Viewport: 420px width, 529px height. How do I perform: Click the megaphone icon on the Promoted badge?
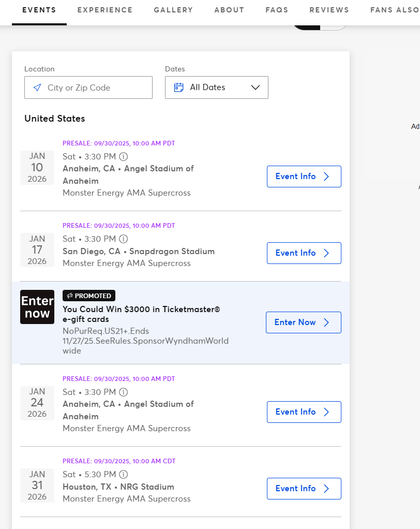[x=70, y=296]
